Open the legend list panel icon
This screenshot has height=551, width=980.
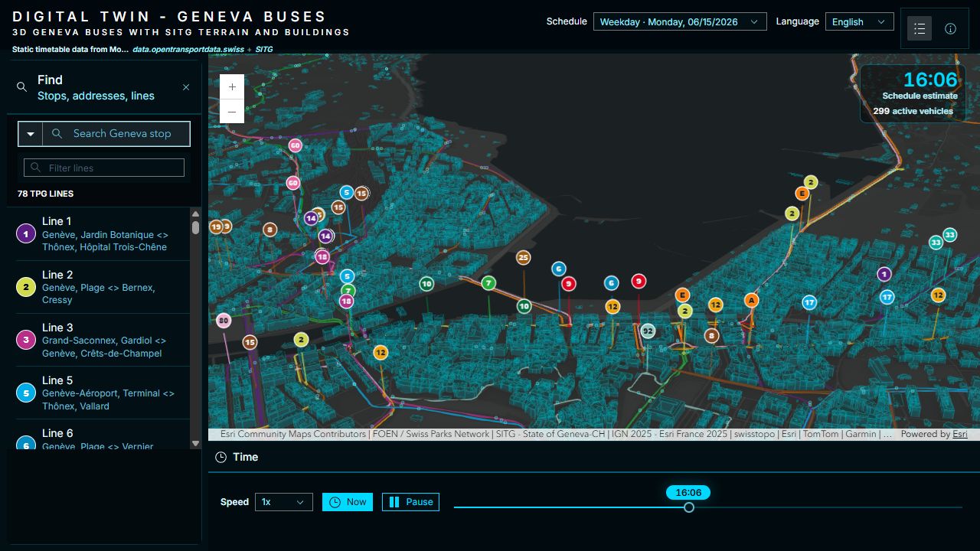920,28
